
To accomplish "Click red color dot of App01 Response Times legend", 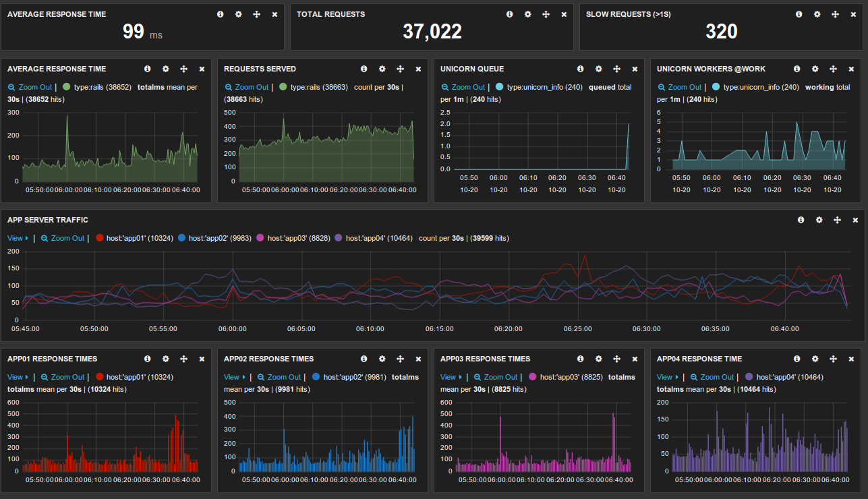I will tap(100, 377).
